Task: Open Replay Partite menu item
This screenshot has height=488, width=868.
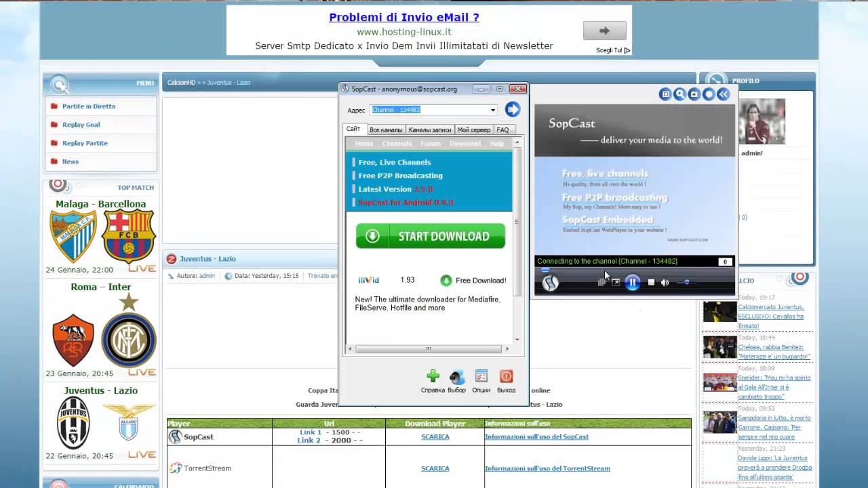Action: [x=85, y=143]
